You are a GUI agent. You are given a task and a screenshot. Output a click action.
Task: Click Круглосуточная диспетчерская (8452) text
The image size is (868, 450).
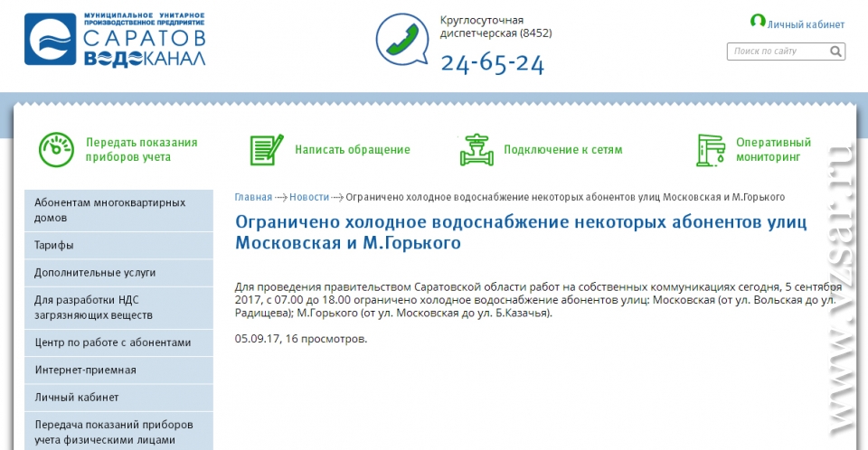tap(496, 26)
